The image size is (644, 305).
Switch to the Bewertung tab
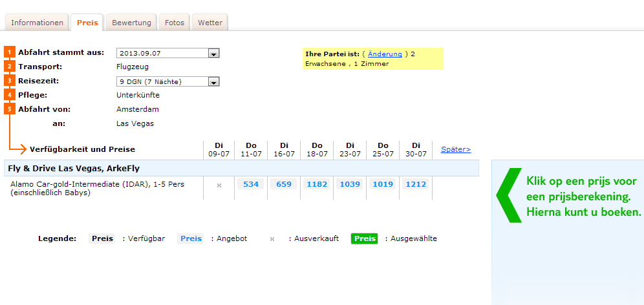(131, 23)
